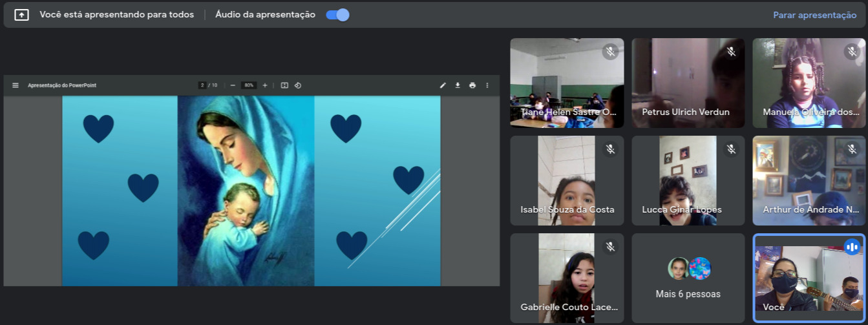868x325 pixels.
Task: Toggle the Áudio da apresentação switch
Action: (337, 15)
